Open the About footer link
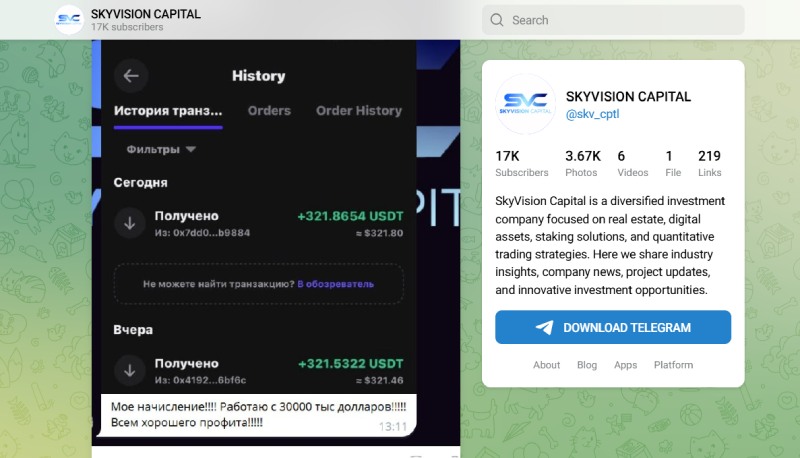 [x=546, y=365]
